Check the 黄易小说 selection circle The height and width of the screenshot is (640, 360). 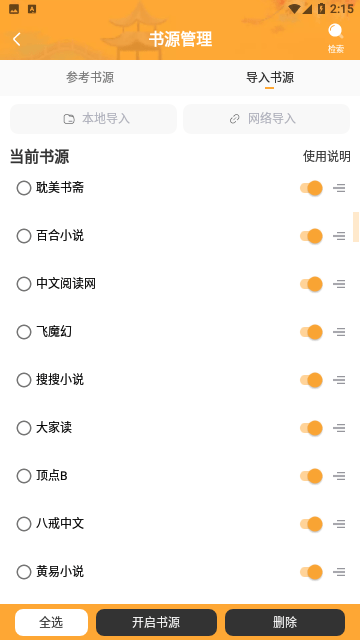point(24,572)
